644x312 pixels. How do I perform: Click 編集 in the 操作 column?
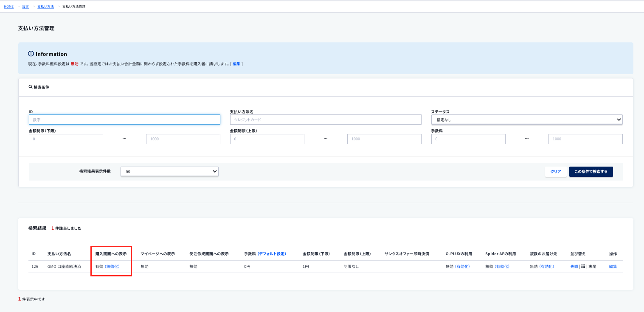click(613, 267)
